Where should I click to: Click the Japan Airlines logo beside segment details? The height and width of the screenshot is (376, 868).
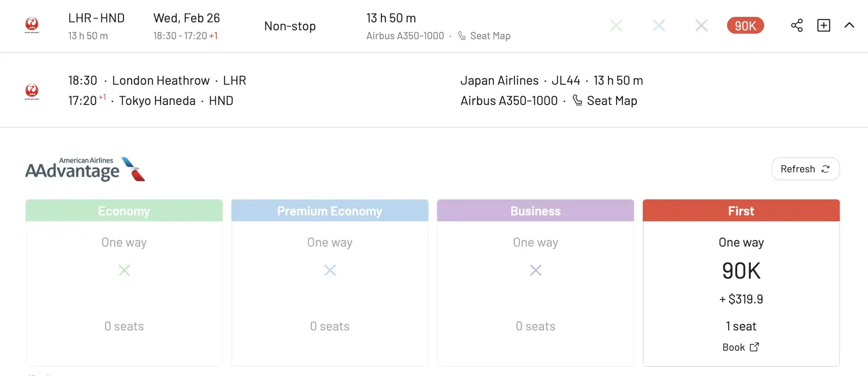32,91
